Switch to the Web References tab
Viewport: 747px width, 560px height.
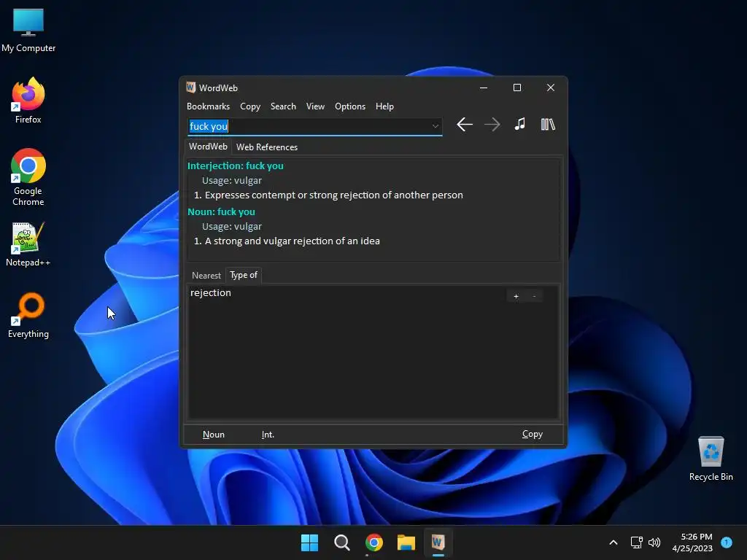(267, 147)
